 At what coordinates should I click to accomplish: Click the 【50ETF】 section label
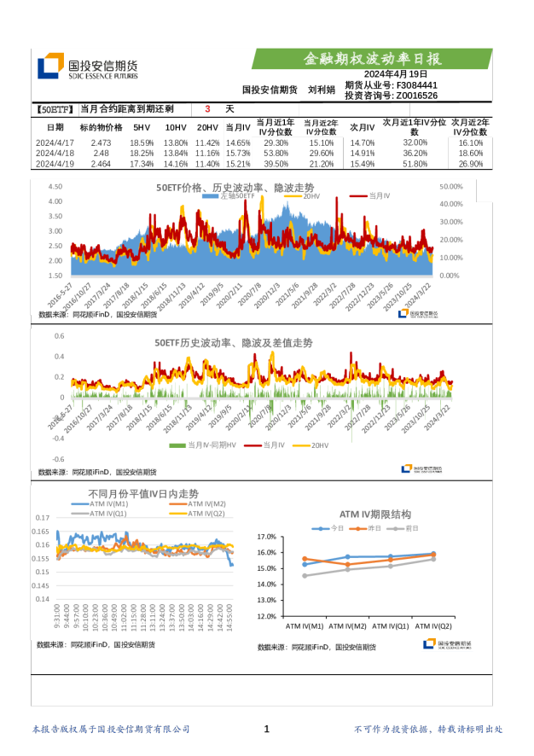pos(55,110)
